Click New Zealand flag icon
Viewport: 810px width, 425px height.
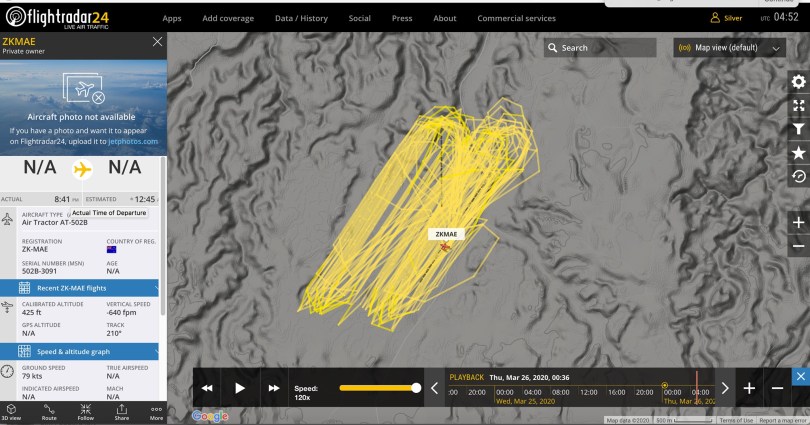[111, 249]
